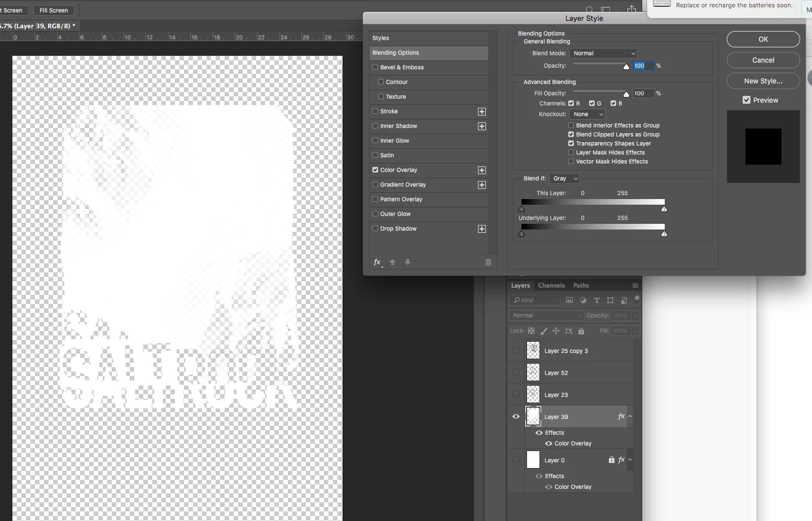Filter layers by pixel layer icon
This screenshot has width=812, height=521.
pyautogui.click(x=569, y=301)
